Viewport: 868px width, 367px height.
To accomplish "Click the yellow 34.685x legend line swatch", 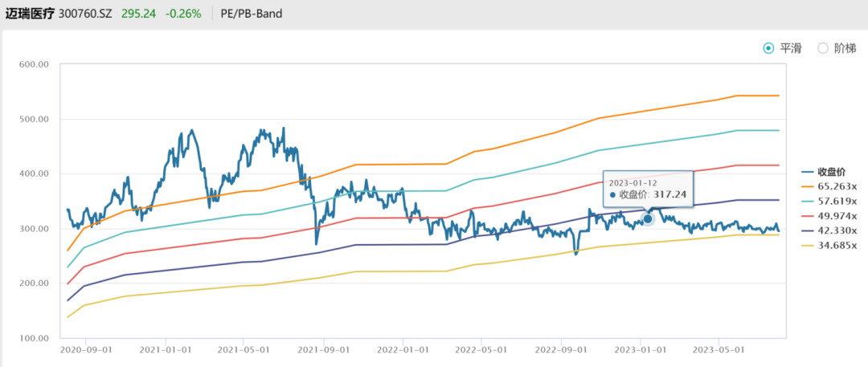I will pyautogui.click(x=808, y=246).
